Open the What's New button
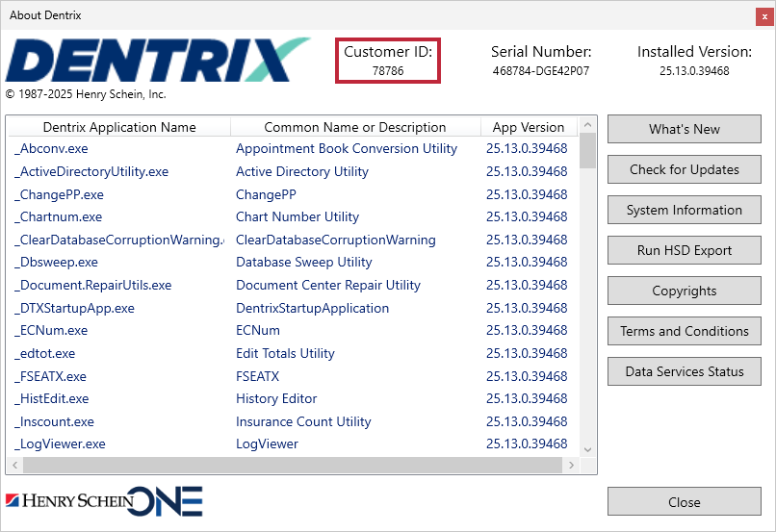This screenshot has width=776, height=532. coord(684,129)
